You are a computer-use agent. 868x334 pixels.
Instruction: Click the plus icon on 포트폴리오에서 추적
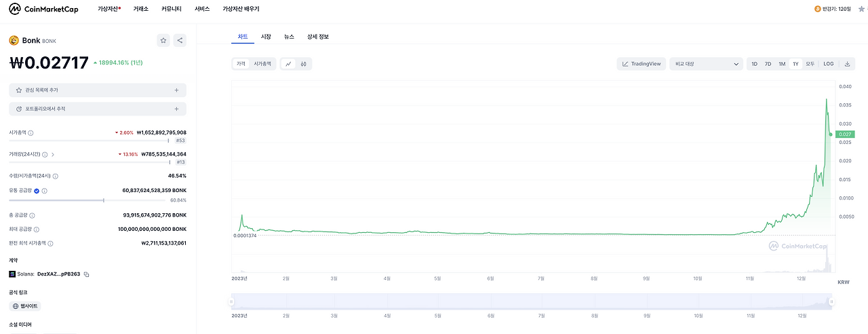[176, 109]
